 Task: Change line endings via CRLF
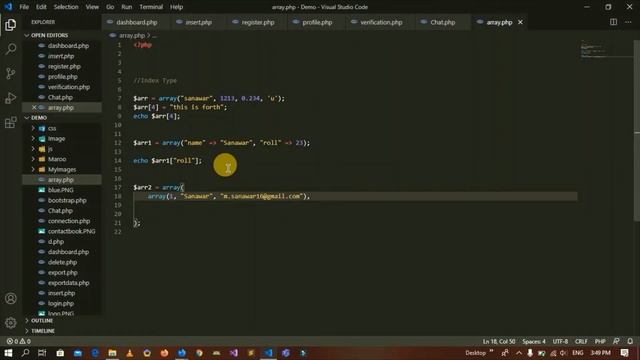(581, 341)
